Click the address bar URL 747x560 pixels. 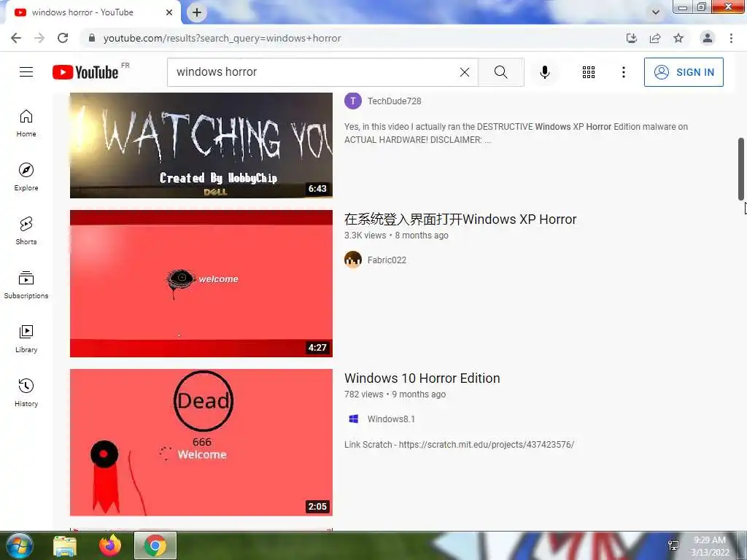222,38
